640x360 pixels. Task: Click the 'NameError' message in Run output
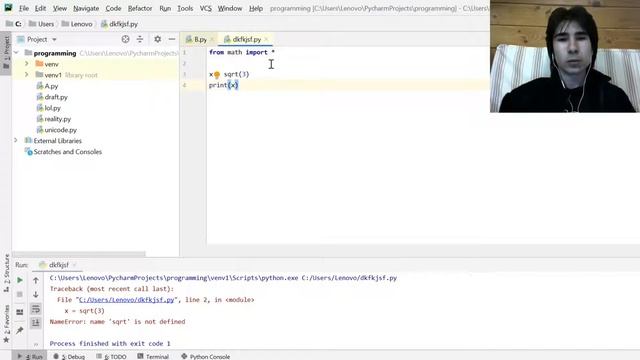pyautogui.click(x=117, y=322)
